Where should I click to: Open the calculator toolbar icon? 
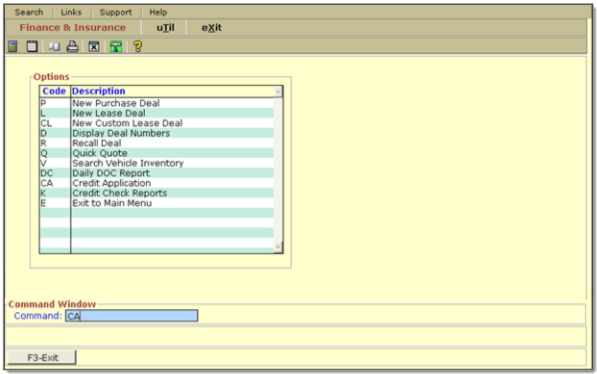[13, 46]
